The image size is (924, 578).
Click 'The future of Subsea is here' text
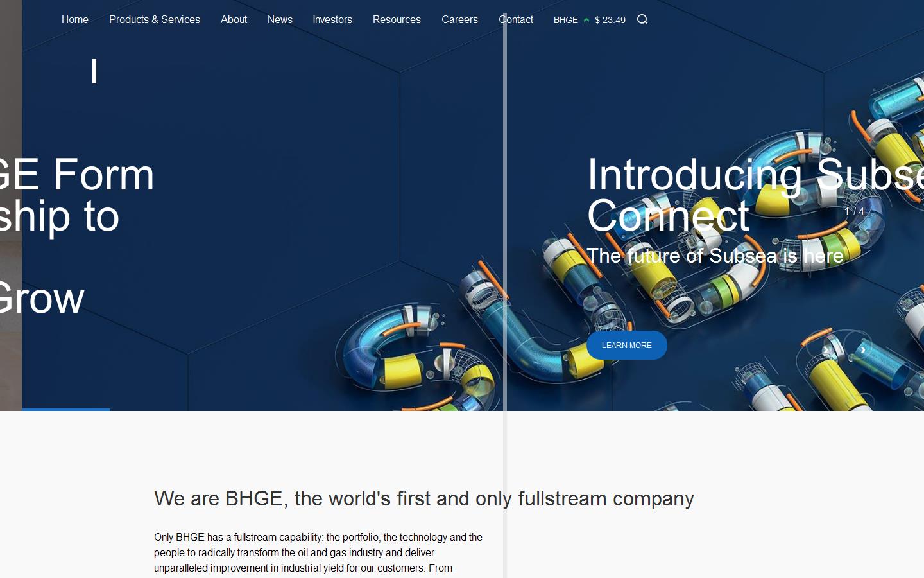(715, 256)
